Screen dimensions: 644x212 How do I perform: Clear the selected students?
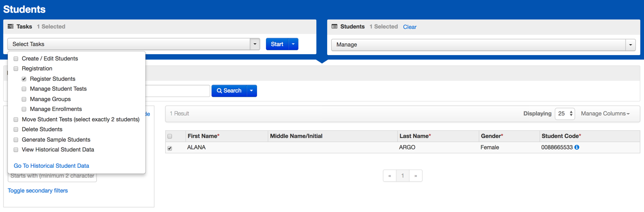[x=410, y=27]
